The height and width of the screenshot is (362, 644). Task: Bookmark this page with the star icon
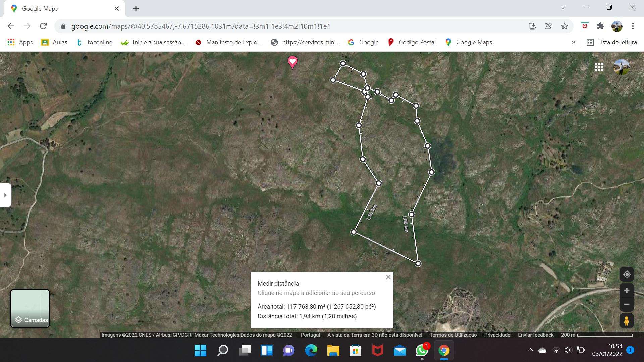(565, 26)
